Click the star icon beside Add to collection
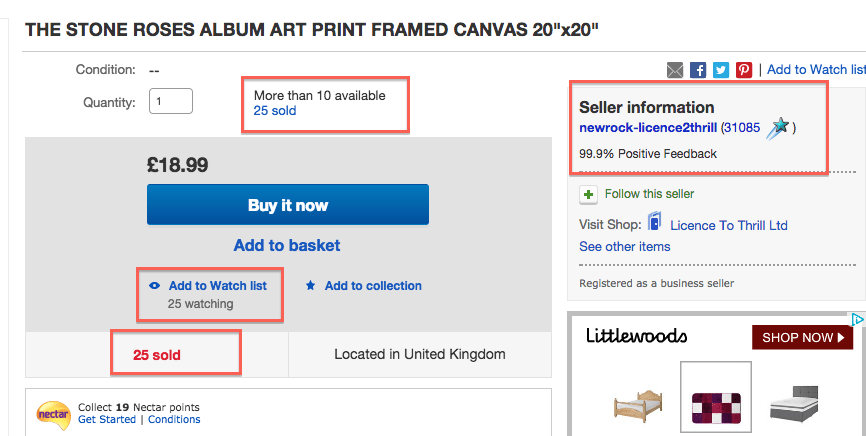The image size is (866, 436). [x=310, y=286]
